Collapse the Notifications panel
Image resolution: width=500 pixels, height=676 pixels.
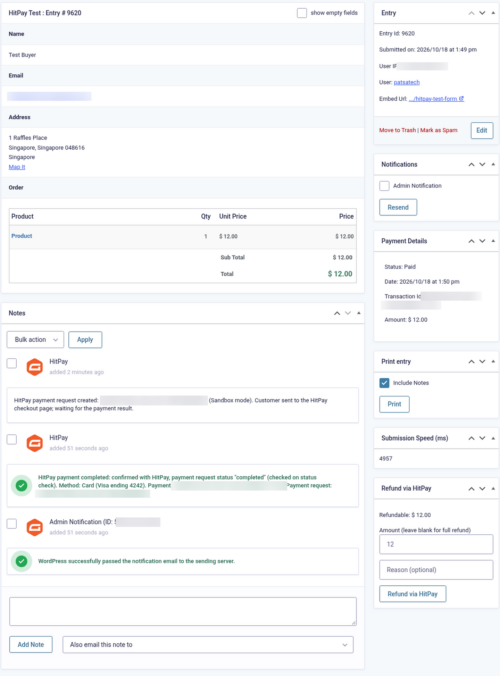(x=493, y=164)
